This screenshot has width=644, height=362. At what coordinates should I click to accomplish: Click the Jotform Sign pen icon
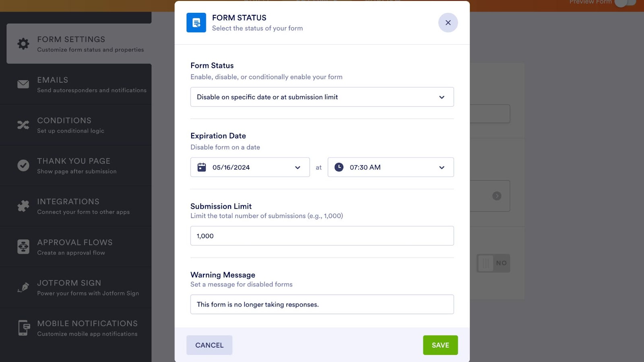point(23,287)
